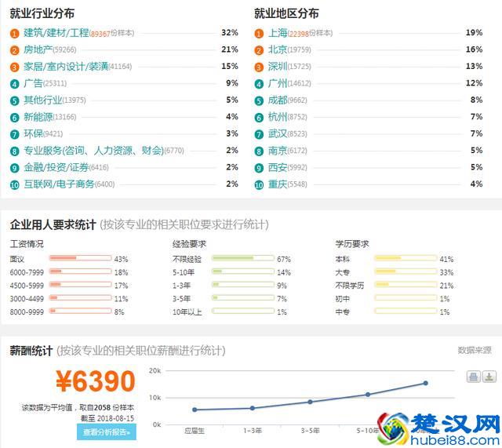Open 广州 region link
The width and height of the screenshot is (502, 448).
click(x=278, y=84)
